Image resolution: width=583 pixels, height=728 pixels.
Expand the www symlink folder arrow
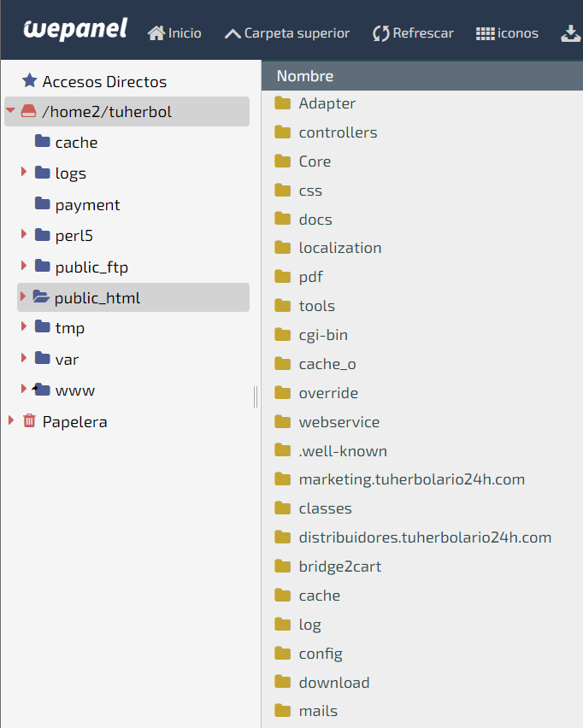tap(23, 388)
